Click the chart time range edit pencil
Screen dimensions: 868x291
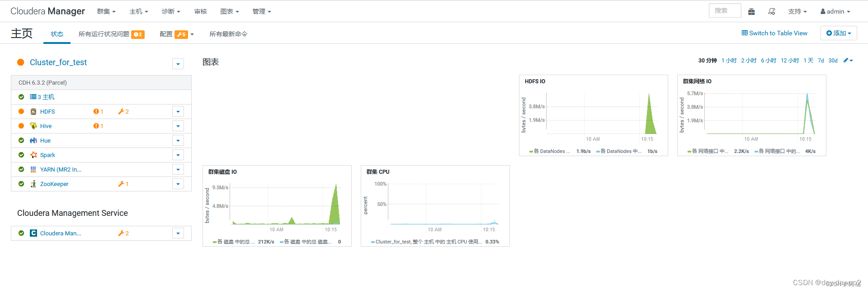848,60
